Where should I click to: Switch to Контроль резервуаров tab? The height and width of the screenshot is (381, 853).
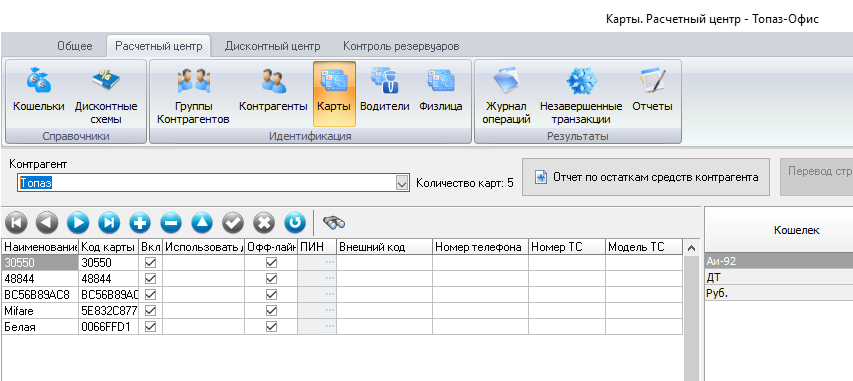coord(401,46)
